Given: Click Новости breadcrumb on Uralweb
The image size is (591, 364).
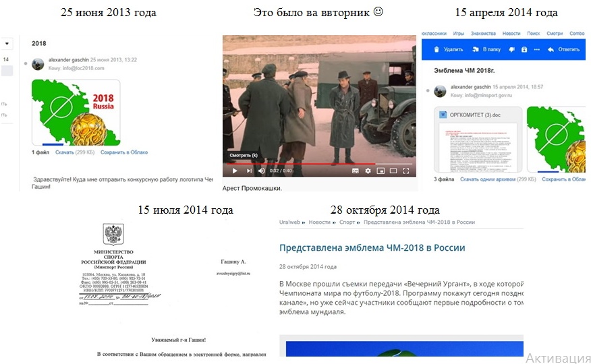Looking at the screenshot, I should point(319,222).
